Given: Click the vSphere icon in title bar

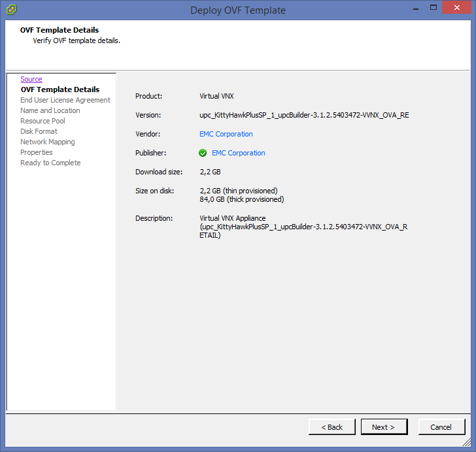Looking at the screenshot, I should point(11,10).
